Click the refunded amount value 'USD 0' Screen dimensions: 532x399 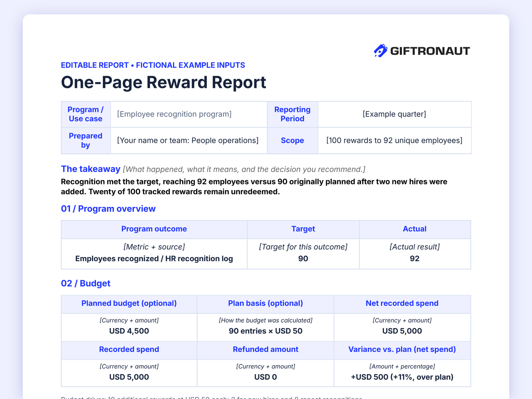tap(266, 377)
